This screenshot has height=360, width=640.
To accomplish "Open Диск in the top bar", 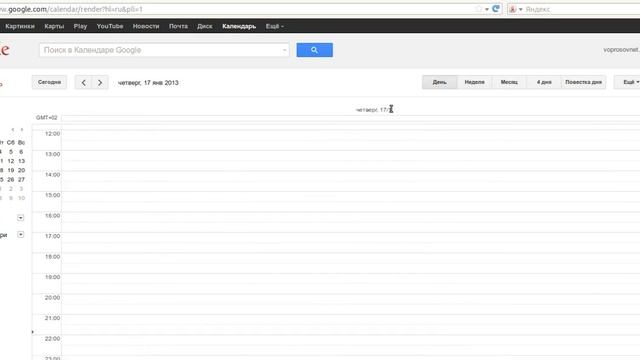I will pyautogui.click(x=204, y=26).
